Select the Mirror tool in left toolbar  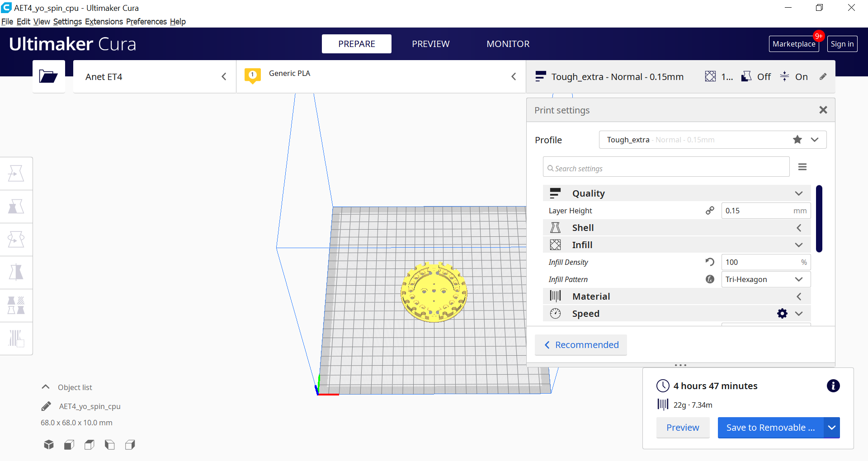pyautogui.click(x=16, y=273)
